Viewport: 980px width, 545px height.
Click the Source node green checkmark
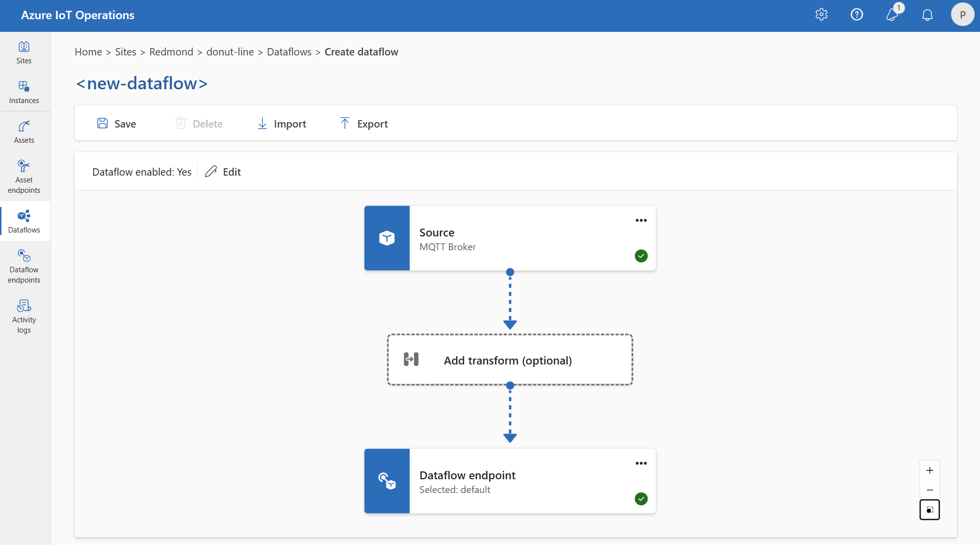641,256
